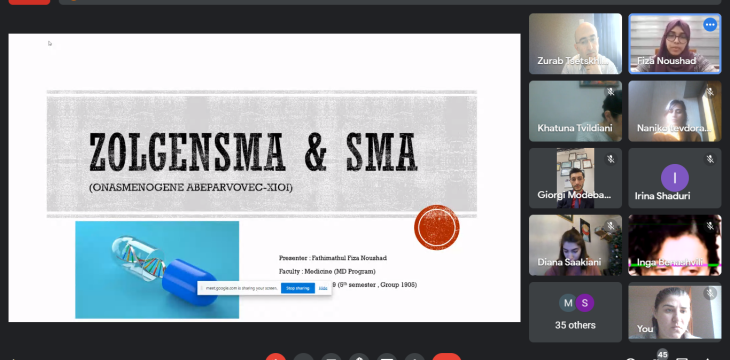Click Irina Shaduri's purple avatar

click(675, 177)
